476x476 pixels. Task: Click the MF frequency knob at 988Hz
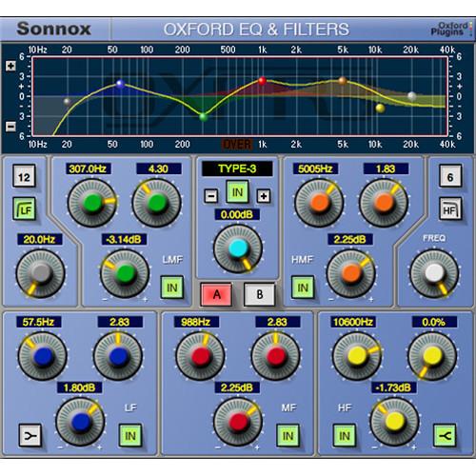click(200, 356)
